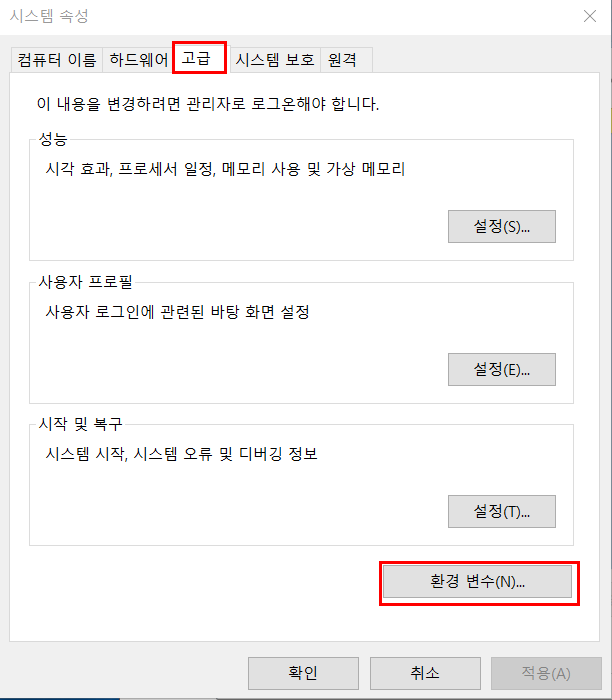Go to the 시스템 보호 tab
612x700 pixels.
tap(275, 60)
